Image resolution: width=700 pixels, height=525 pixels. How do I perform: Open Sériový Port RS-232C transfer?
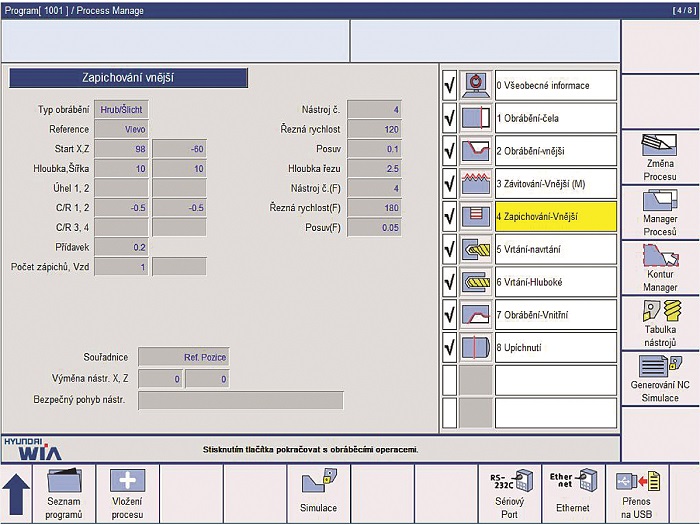(x=509, y=494)
